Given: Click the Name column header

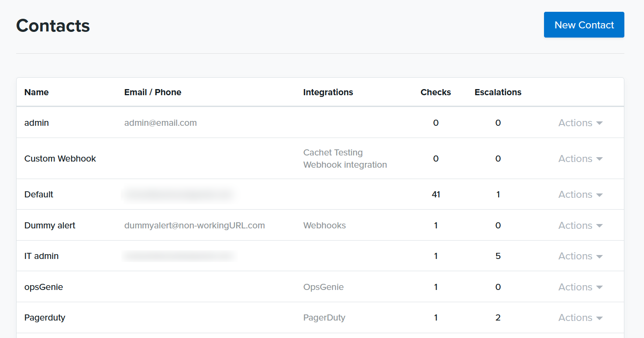Looking at the screenshot, I should coord(36,92).
